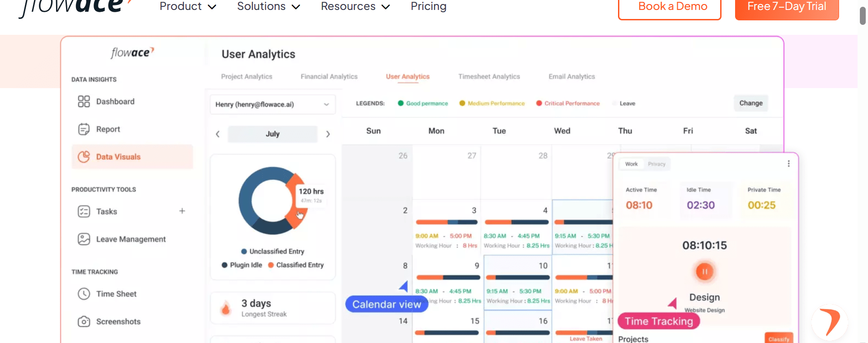Switch to Project Analytics tab
This screenshot has height=343, width=868.
coord(246,77)
